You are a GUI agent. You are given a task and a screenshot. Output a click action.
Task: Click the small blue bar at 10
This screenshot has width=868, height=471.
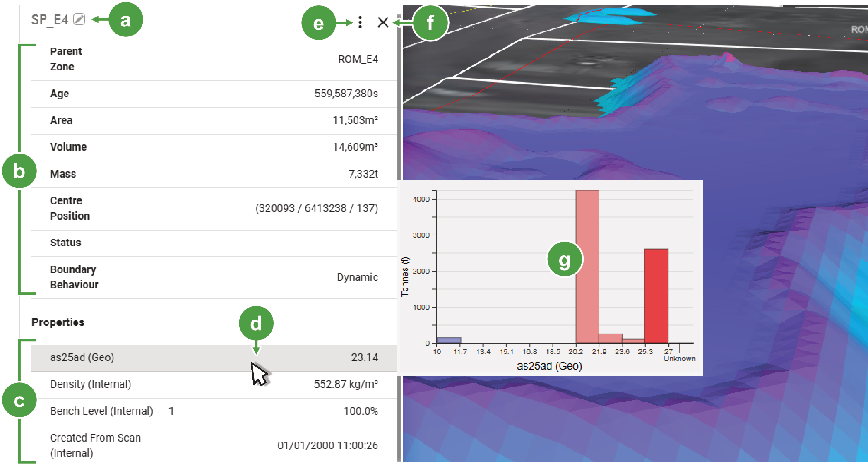449,340
